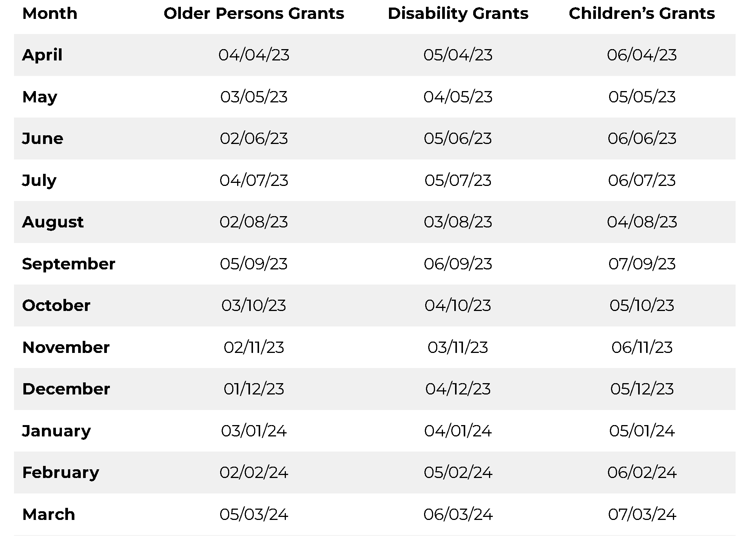Click the March row label
Screen dimensions: 756x546
(x=49, y=515)
